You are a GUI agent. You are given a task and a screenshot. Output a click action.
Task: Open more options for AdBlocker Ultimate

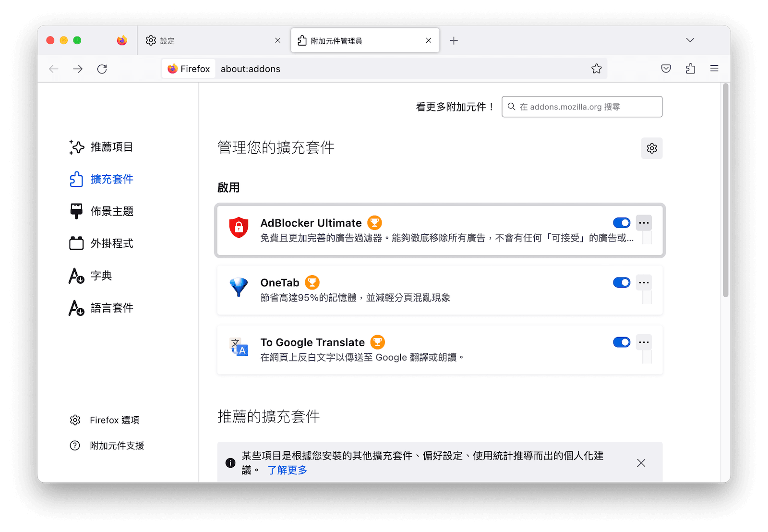point(644,223)
